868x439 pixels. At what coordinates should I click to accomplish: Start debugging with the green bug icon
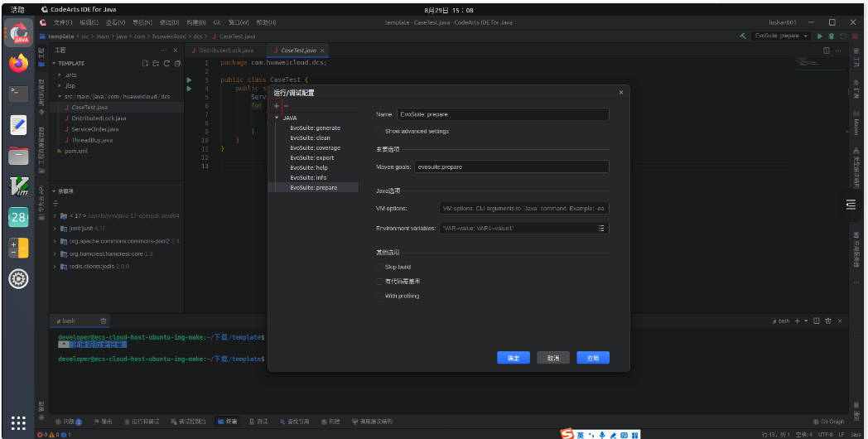831,36
